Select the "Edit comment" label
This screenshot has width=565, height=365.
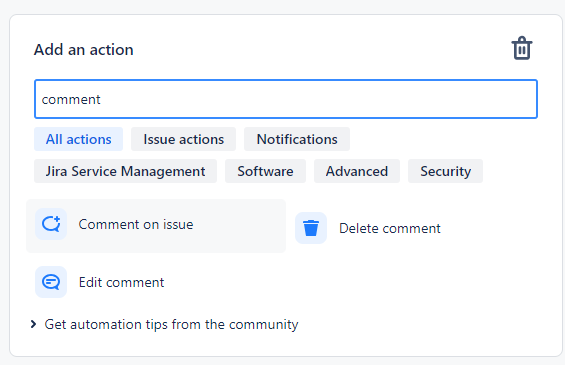tap(121, 282)
